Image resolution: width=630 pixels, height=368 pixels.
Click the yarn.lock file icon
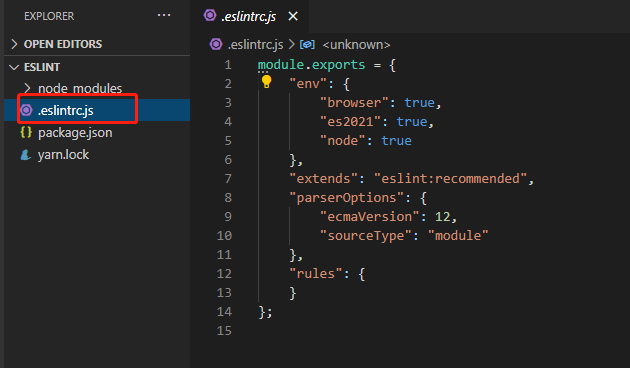[26, 155]
